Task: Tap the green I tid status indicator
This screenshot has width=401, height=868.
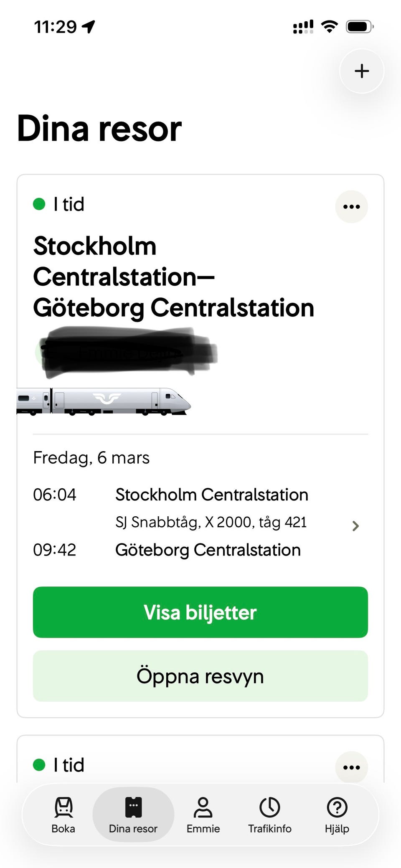Action: tap(59, 205)
